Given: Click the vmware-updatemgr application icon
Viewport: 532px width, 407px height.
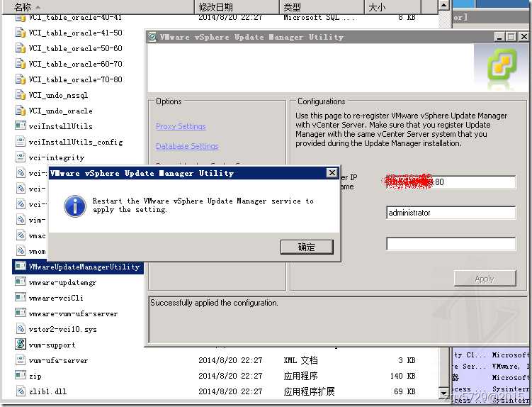Looking at the screenshot, I should coord(21,281).
